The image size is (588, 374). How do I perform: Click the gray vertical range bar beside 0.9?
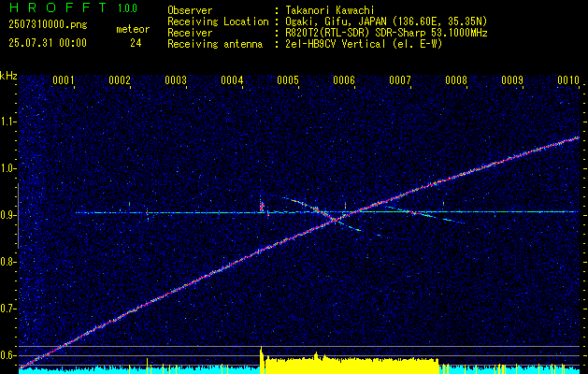point(18,216)
